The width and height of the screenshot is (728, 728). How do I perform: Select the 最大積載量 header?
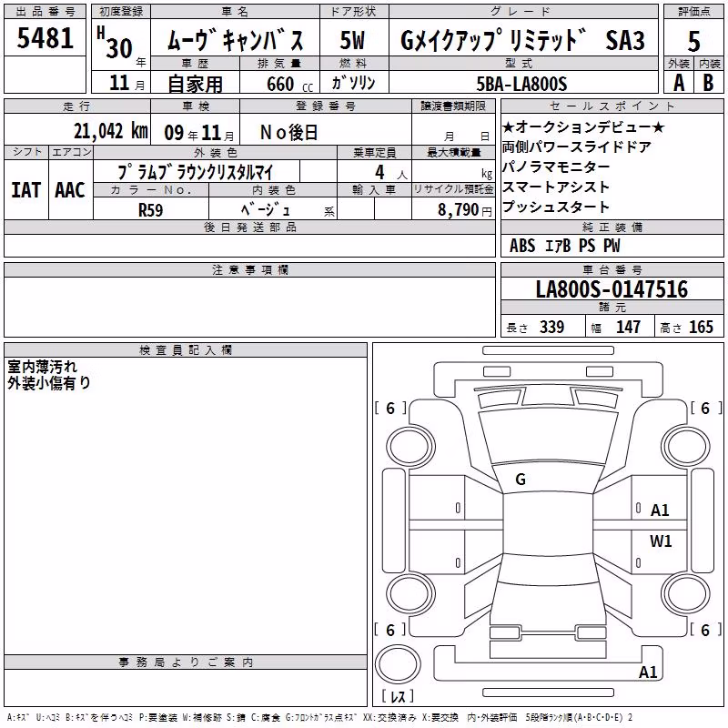pyautogui.click(x=453, y=152)
